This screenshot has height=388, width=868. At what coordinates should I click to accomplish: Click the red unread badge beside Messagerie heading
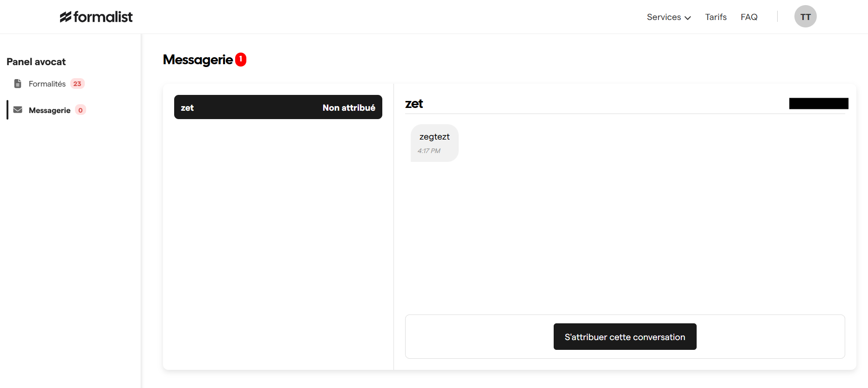(241, 60)
